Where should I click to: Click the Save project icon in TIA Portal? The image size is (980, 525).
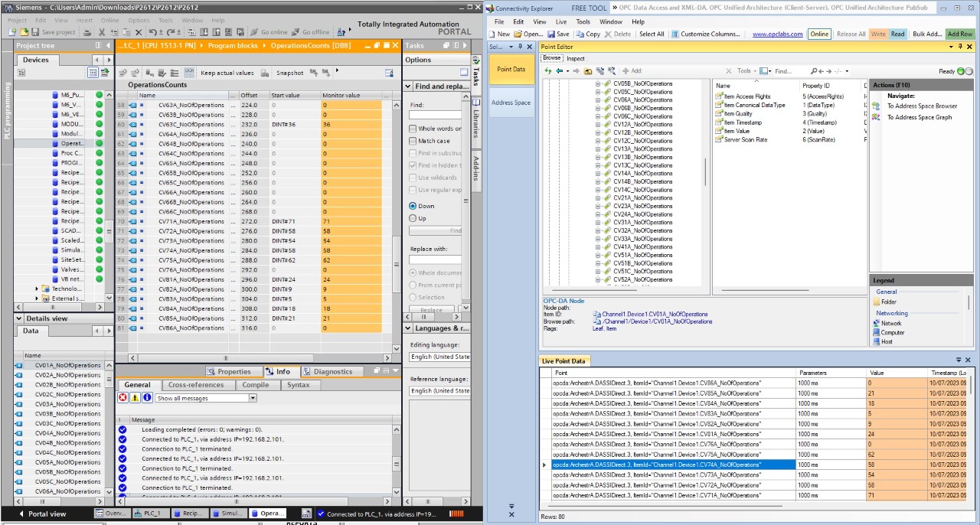pos(36,32)
